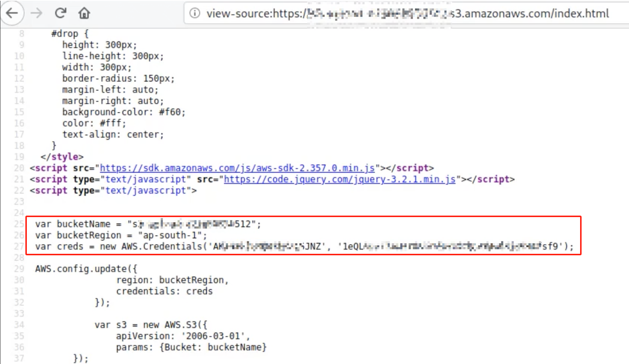
Task: Click the 'color: #fff;' line
Action: [94, 123]
